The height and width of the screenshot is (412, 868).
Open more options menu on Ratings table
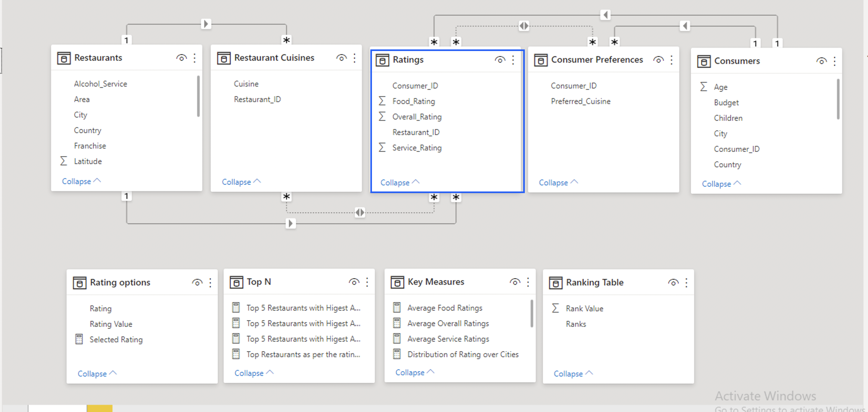click(513, 60)
